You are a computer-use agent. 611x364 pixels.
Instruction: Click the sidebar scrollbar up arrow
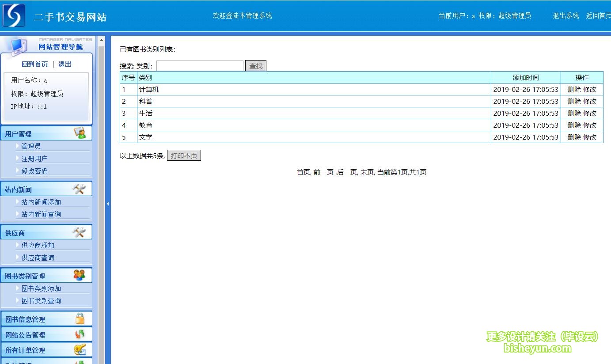(101, 40)
